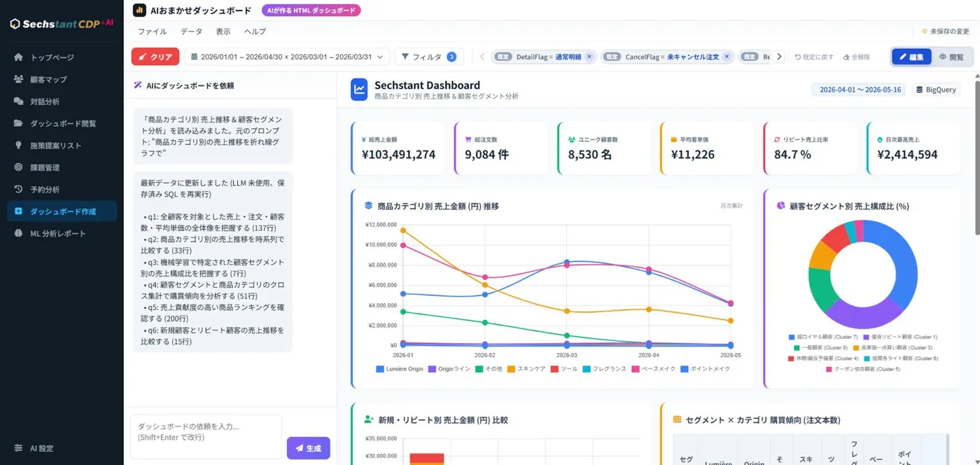
Task: Click yen icon on 総売上金額 card
Action: click(x=364, y=139)
